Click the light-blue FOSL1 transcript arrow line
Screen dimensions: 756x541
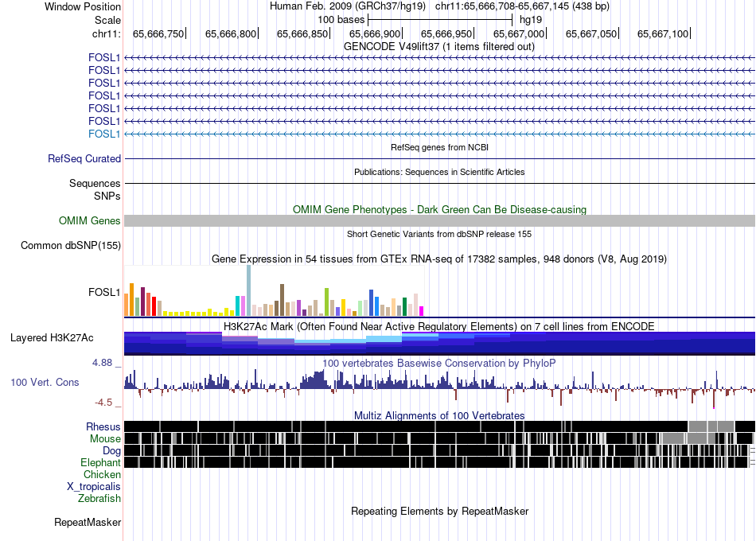click(x=440, y=134)
